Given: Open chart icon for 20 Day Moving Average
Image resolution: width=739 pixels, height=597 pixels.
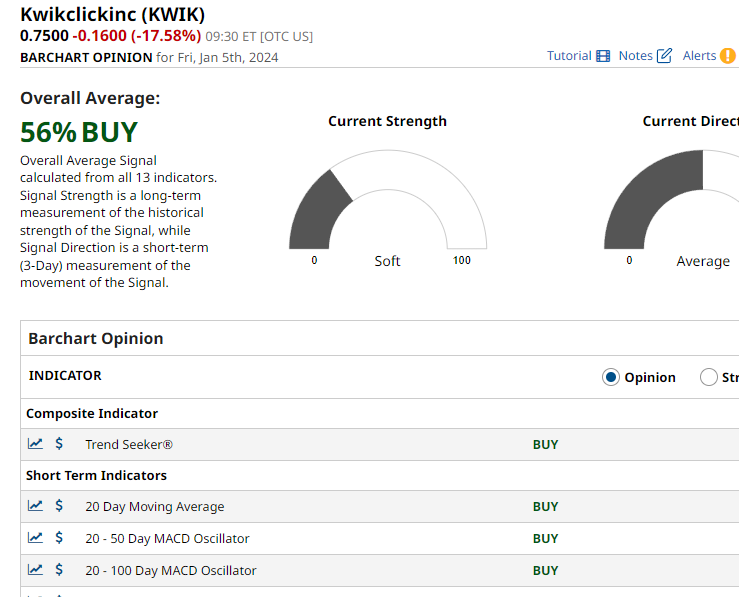Looking at the screenshot, I should click(35, 506).
